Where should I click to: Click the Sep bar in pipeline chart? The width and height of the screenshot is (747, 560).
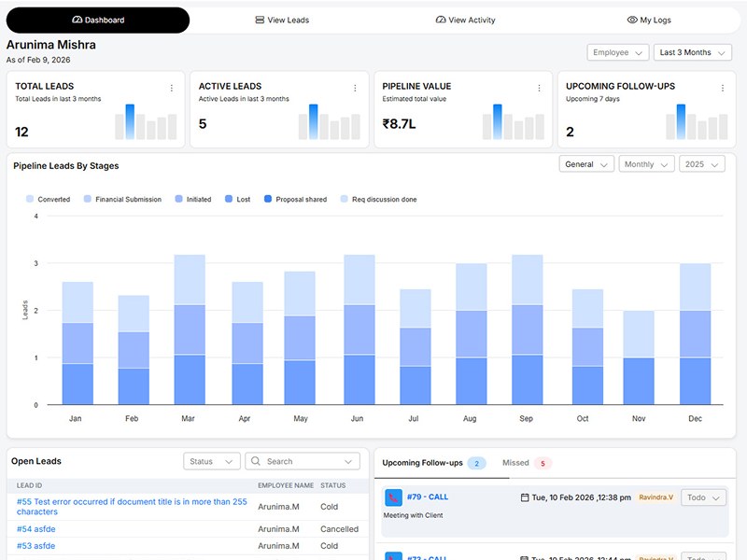click(x=528, y=329)
